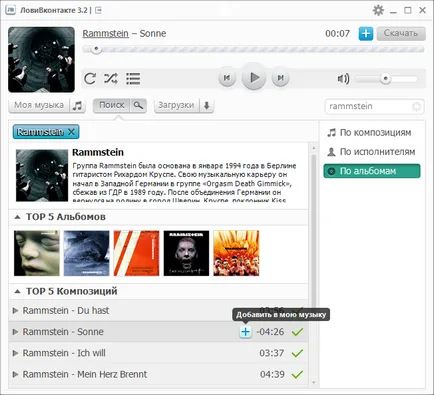
Task: Click magnifier icon on Поиск tab
Action: click(138, 106)
